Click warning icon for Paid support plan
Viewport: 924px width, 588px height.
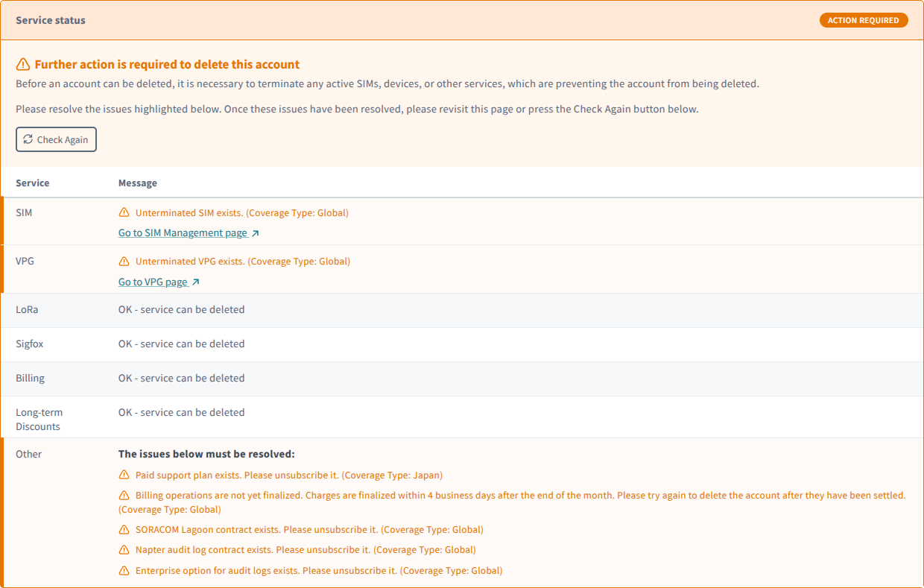pyautogui.click(x=124, y=475)
